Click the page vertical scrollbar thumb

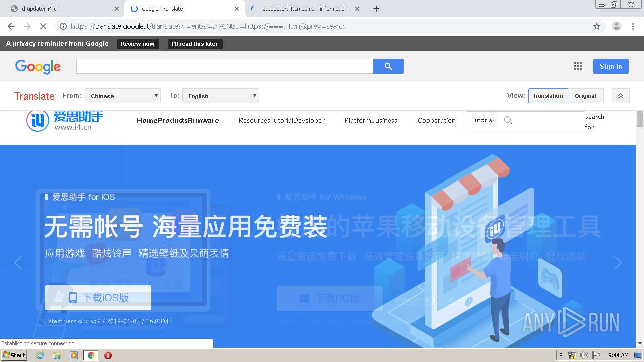pyautogui.click(x=640, y=119)
